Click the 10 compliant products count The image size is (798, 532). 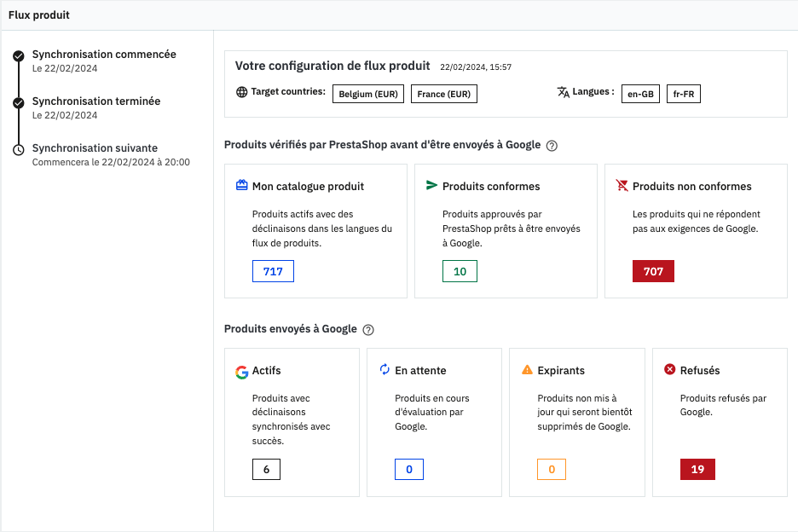(460, 271)
